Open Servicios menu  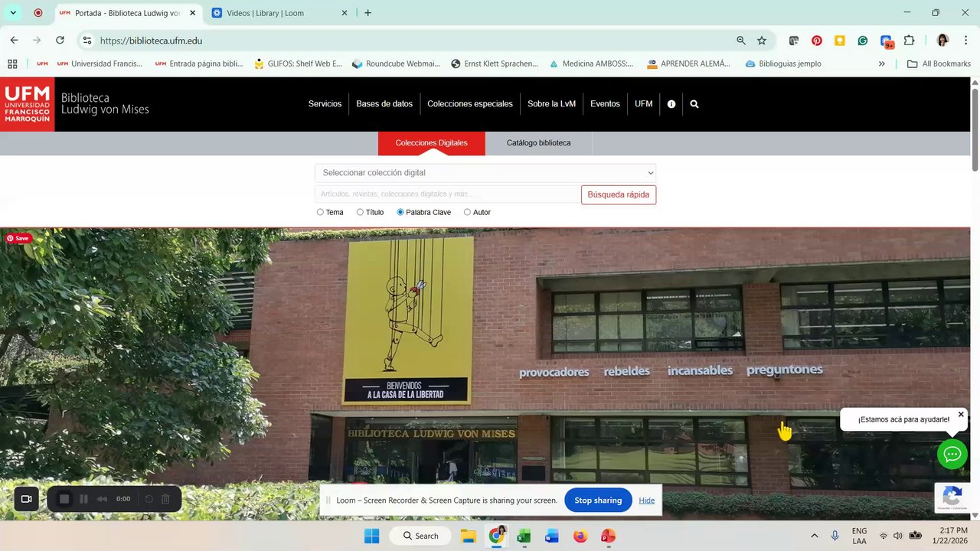[325, 104]
